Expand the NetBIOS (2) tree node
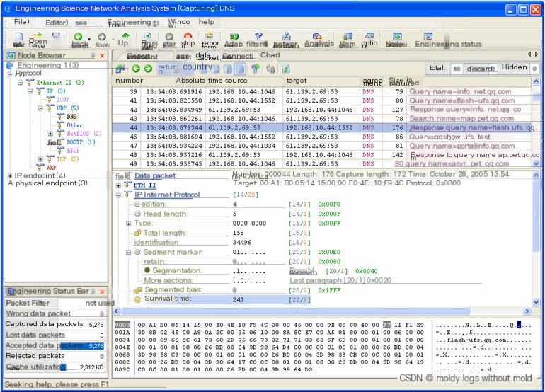545x392 pixels. pyautogui.click(x=50, y=134)
